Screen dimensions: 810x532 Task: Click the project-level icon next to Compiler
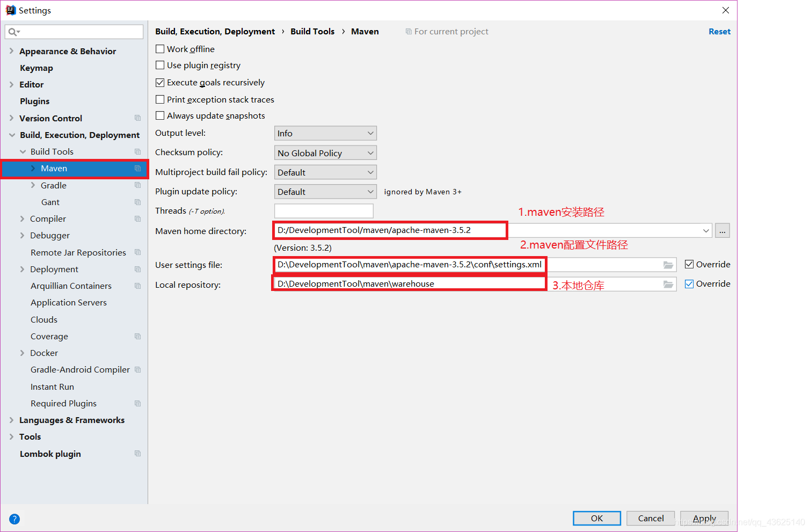tap(138, 218)
